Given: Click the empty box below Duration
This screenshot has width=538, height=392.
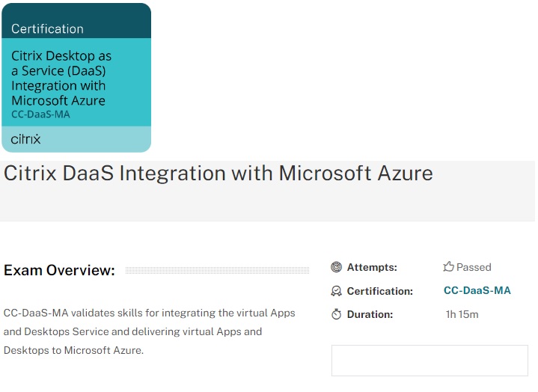Looking at the screenshot, I should (430, 361).
